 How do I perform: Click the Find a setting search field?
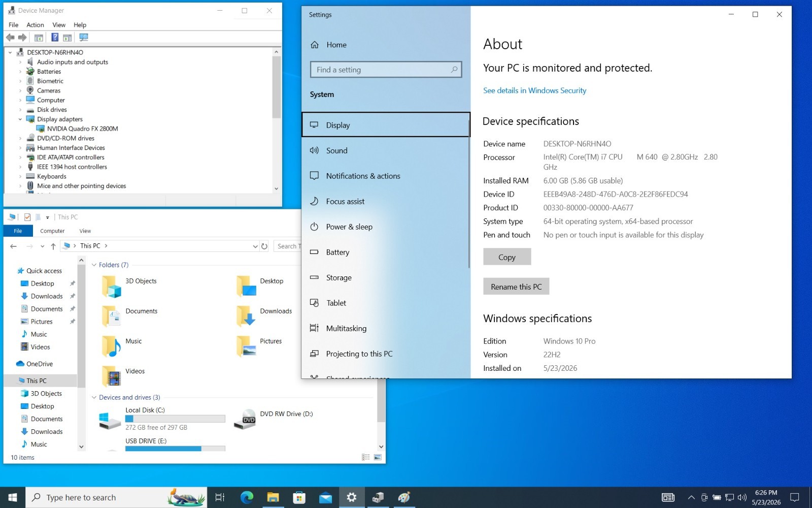pyautogui.click(x=386, y=70)
